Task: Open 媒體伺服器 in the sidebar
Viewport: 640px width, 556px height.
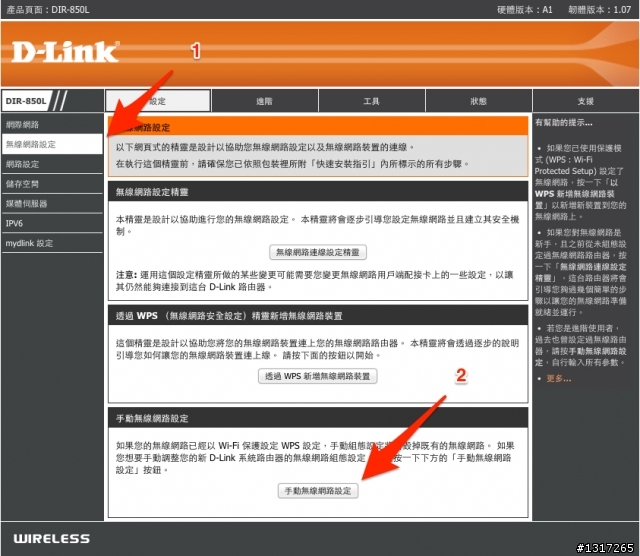Action: pyautogui.click(x=52, y=204)
